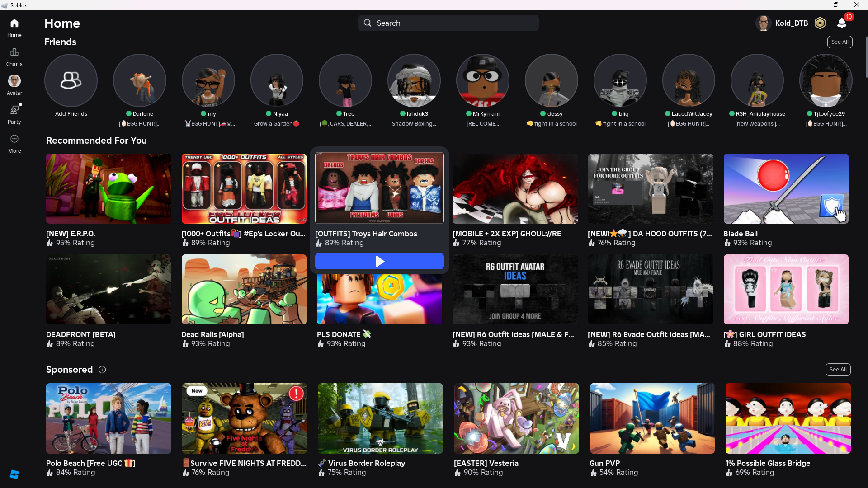The width and height of the screenshot is (868, 488).
Task: Click the [EASTER] Vesteria title text
Action: (x=486, y=463)
